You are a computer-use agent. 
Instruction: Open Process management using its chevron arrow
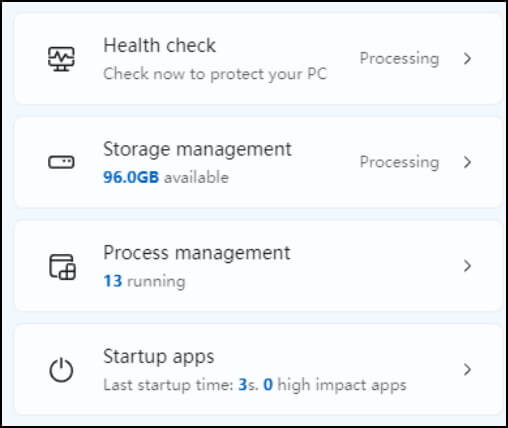coord(467,266)
